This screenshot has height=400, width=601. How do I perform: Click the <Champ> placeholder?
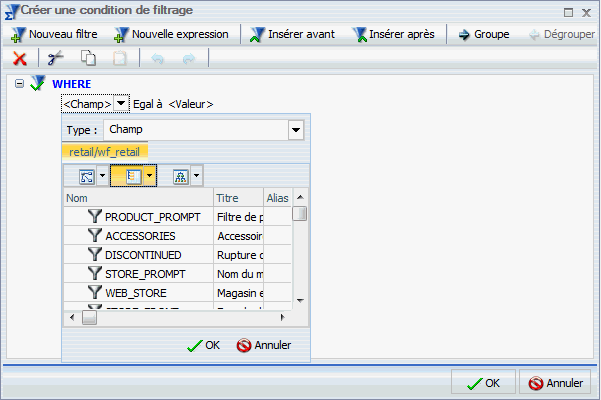click(x=88, y=104)
